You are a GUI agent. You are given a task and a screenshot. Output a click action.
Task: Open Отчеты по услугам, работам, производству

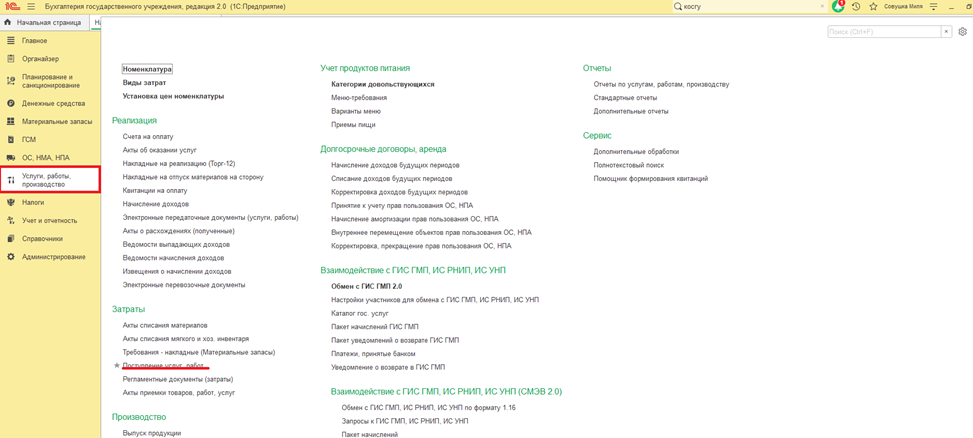661,84
